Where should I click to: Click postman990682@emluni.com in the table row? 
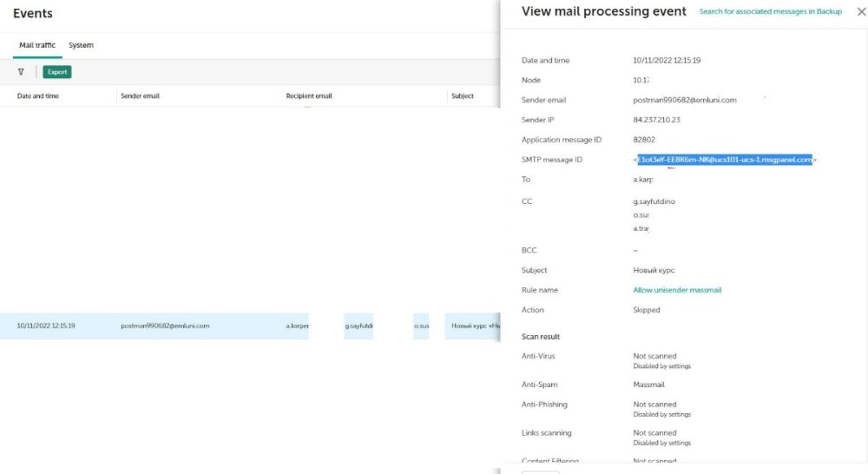[165, 326]
